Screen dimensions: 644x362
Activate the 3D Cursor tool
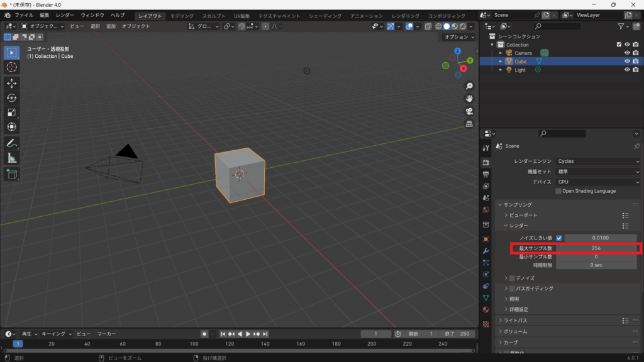pyautogui.click(x=11, y=67)
